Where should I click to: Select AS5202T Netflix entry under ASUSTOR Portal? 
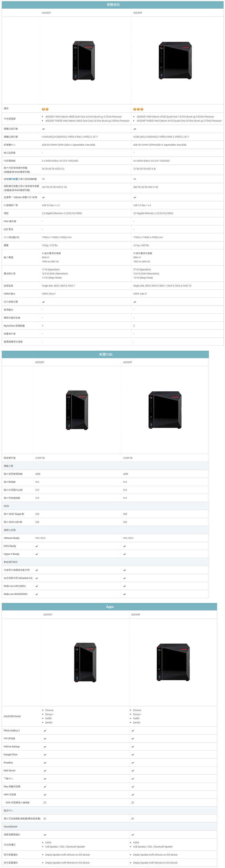tap(49, 718)
